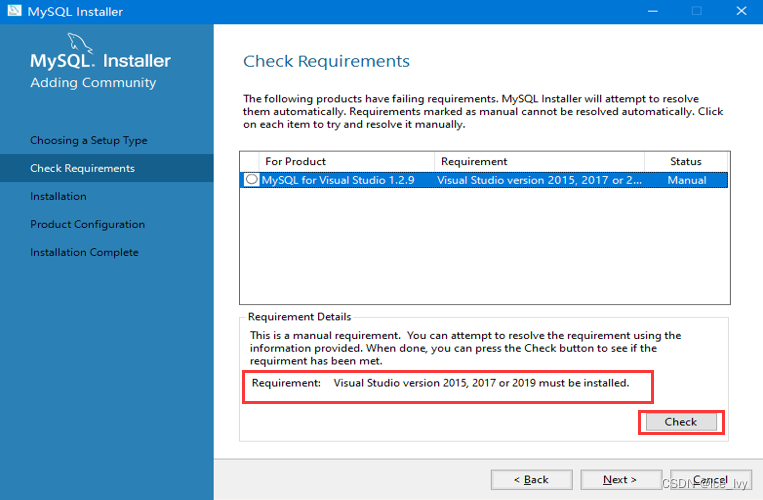
Task: Go back with the < Back button
Action: coord(531,480)
